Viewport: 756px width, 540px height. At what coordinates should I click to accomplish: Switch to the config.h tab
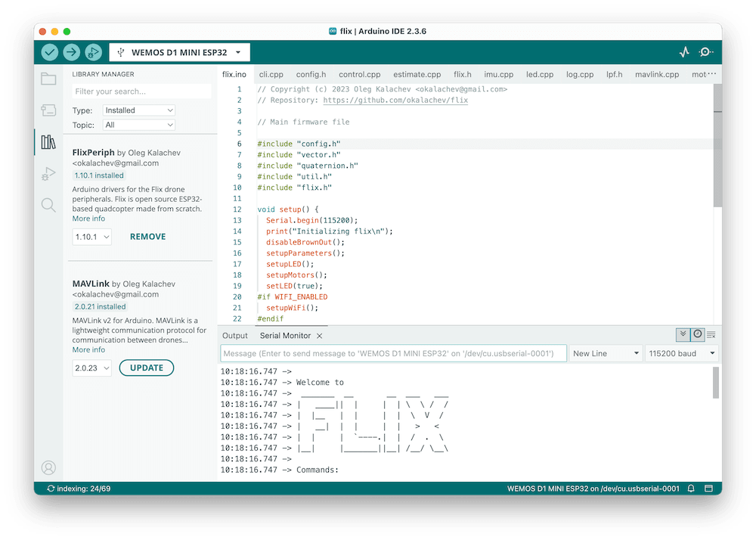click(311, 74)
